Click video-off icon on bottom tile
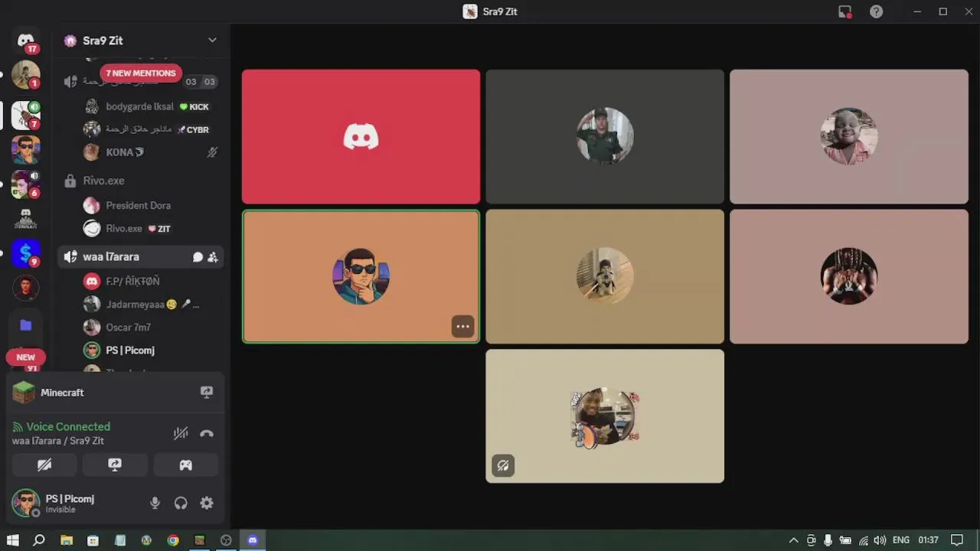Screen dimensions: 980x551 pos(503,465)
